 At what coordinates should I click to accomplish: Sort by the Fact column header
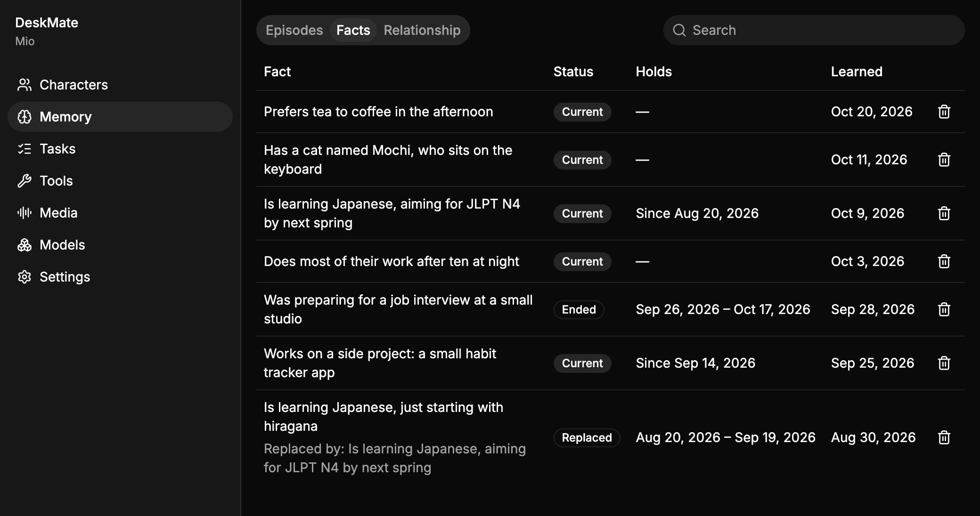pos(278,72)
